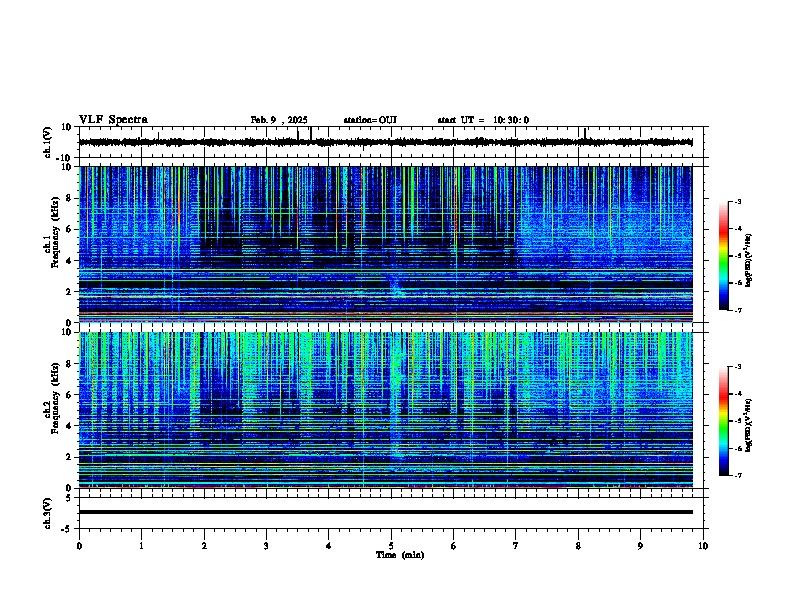Click the 'station=OUJ' label
Screen dimensions: 792x612
[x=370, y=120]
